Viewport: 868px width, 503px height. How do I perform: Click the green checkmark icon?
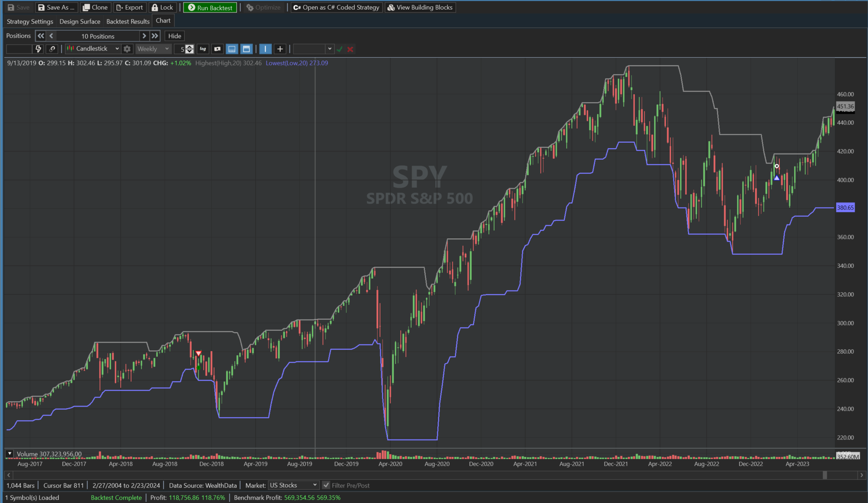click(340, 49)
